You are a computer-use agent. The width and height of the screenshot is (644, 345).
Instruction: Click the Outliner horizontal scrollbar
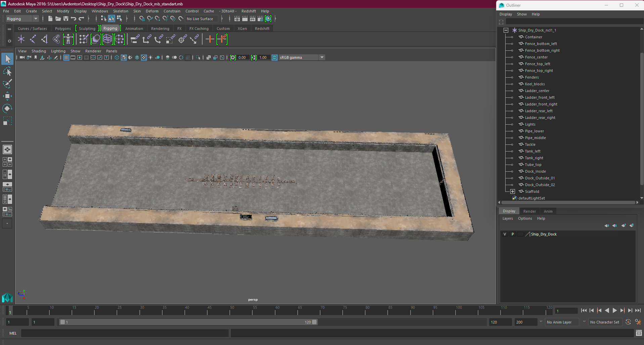click(568, 202)
